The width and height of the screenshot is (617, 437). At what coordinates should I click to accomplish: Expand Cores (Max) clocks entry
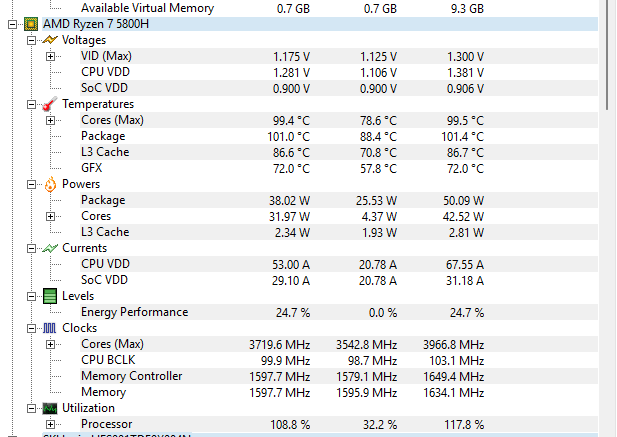(x=50, y=345)
